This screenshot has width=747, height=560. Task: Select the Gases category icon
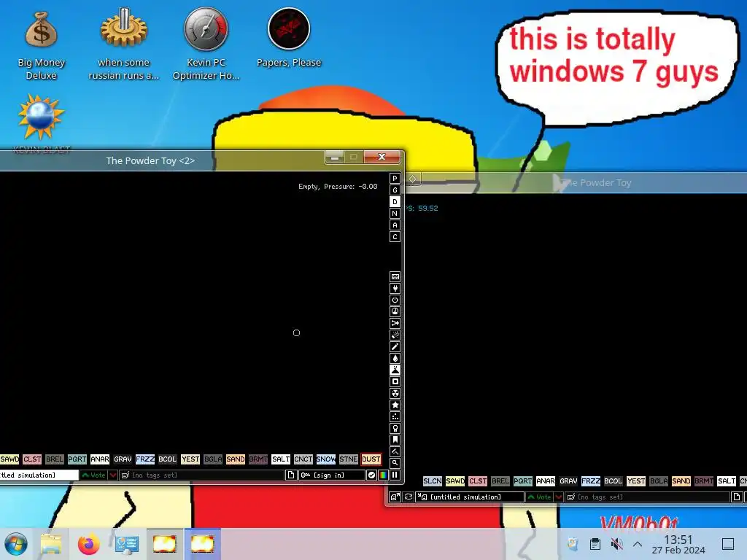click(x=395, y=346)
